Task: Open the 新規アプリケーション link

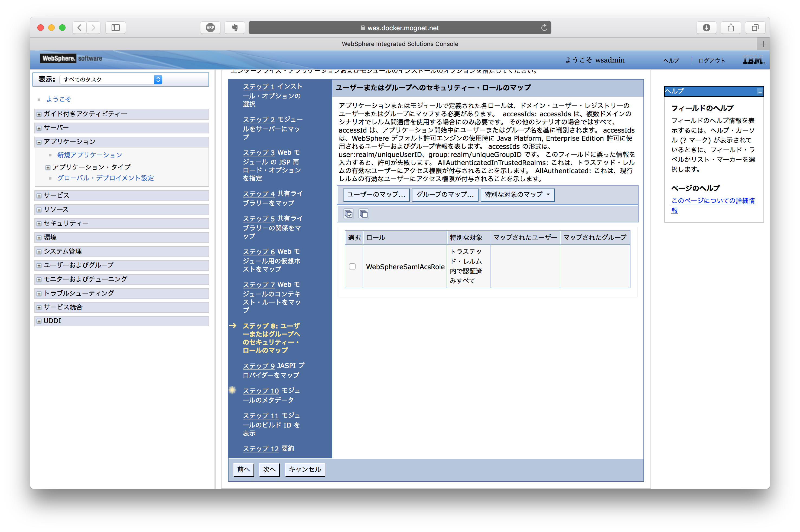Action: [x=89, y=155]
